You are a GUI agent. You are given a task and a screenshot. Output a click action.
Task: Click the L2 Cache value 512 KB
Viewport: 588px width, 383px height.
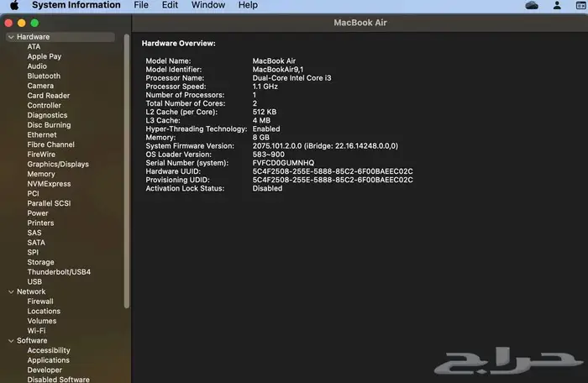click(x=265, y=112)
